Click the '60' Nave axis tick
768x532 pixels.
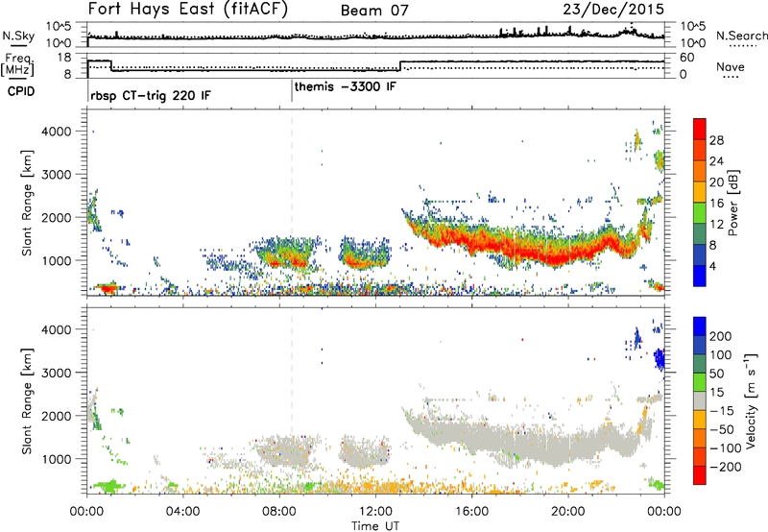[687, 58]
